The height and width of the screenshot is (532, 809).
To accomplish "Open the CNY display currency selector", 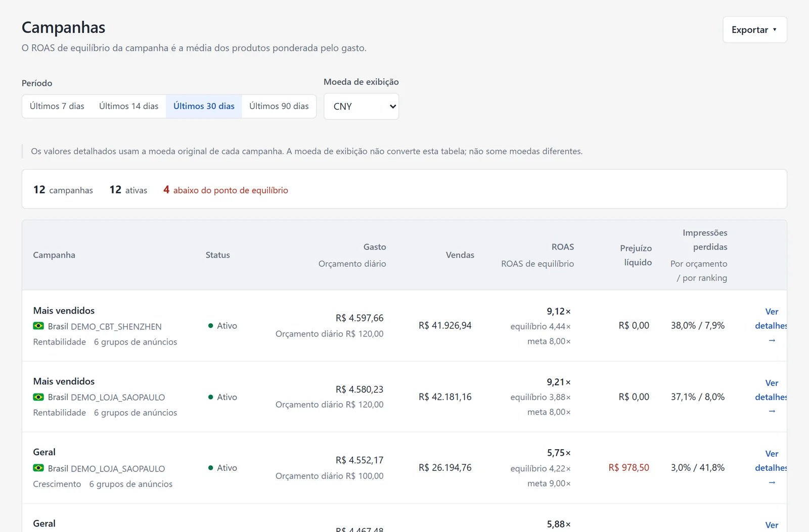I will pos(361,107).
